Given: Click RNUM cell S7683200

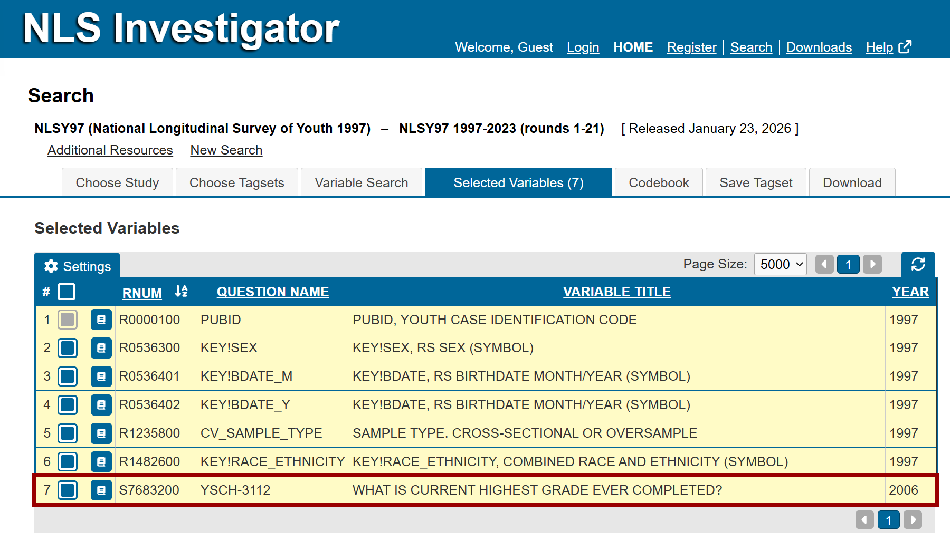Looking at the screenshot, I should 149,490.
